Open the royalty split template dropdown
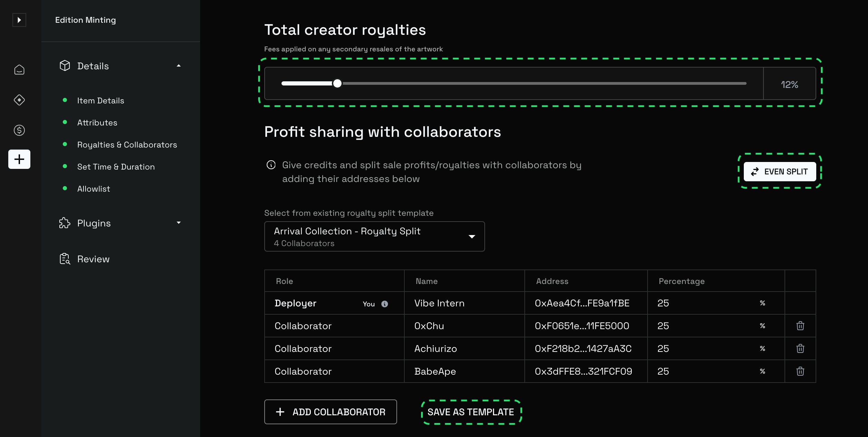Screen dimensions: 868x437 pyautogui.click(x=374, y=236)
